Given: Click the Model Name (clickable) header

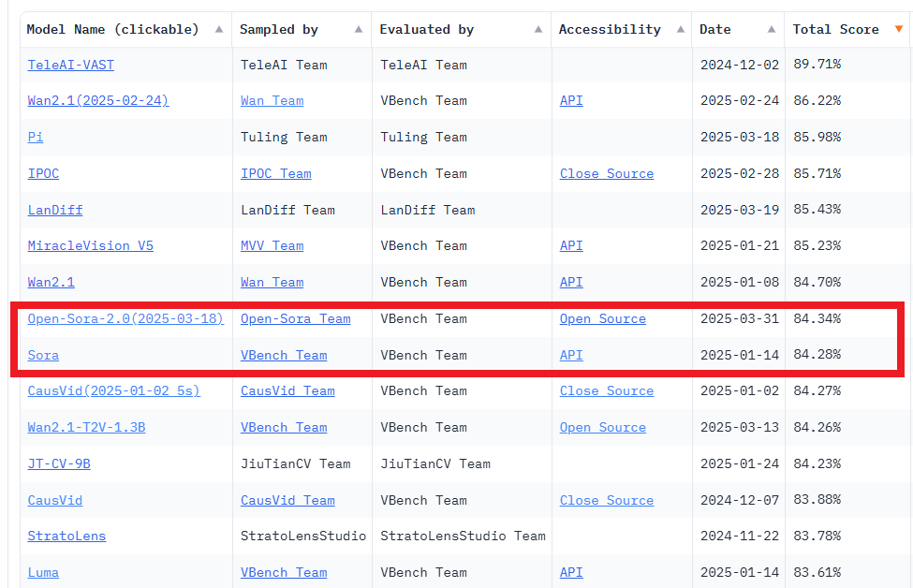Looking at the screenshot, I should [113, 29].
